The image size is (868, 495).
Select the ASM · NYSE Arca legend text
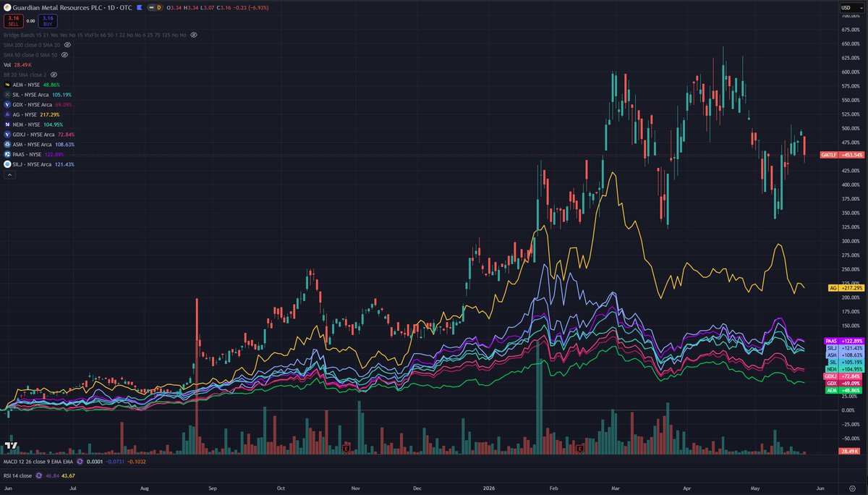[33, 145]
